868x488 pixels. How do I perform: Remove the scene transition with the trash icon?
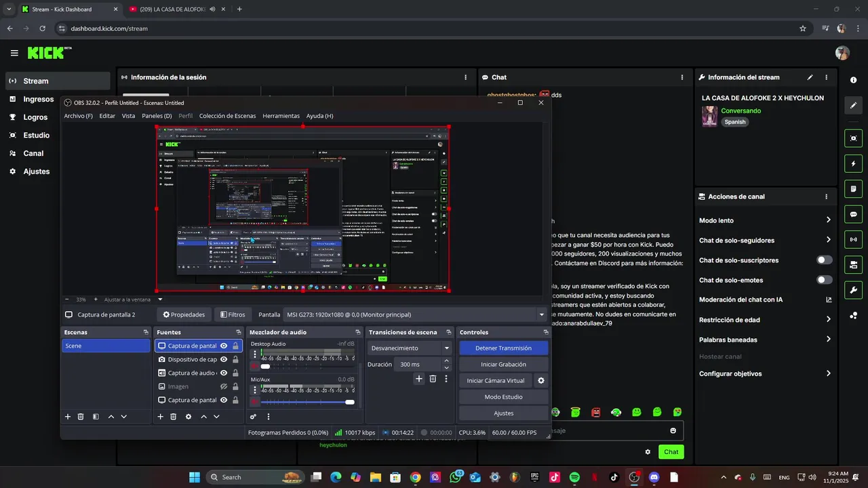pyautogui.click(x=433, y=379)
